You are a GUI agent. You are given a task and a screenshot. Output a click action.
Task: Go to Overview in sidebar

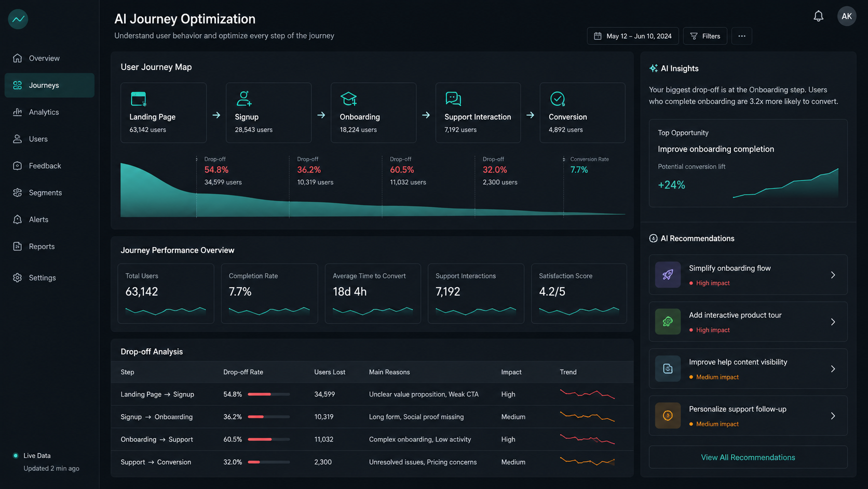click(x=49, y=58)
